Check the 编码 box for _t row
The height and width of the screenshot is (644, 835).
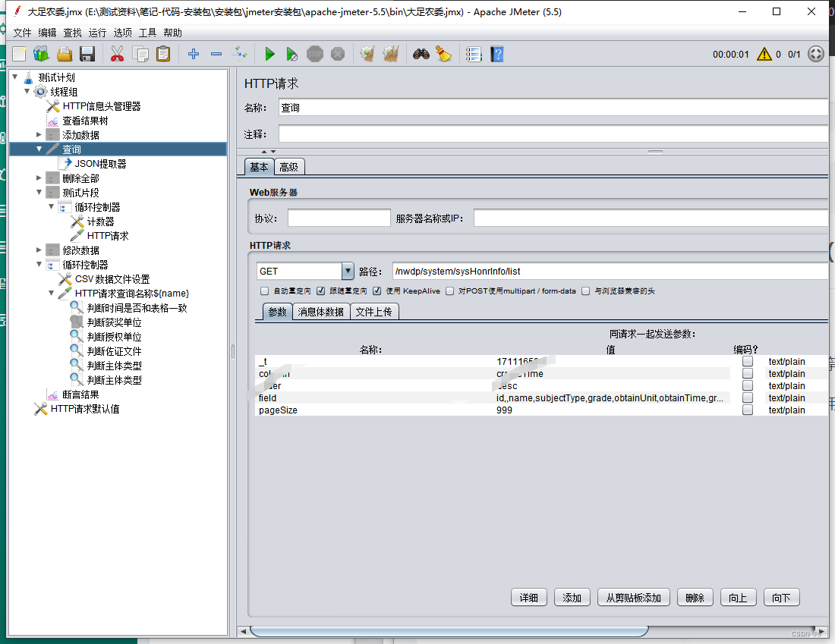(x=748, y=361)
